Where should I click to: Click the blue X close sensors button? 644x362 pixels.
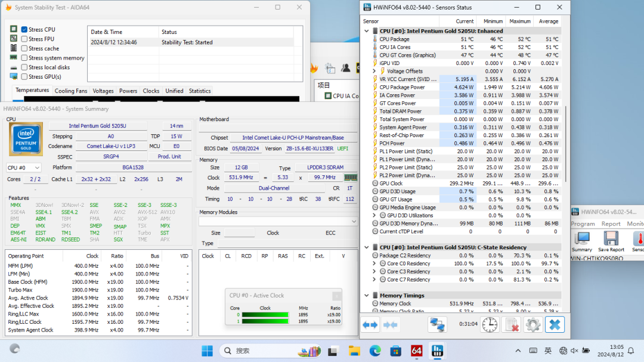coord(554,324)
